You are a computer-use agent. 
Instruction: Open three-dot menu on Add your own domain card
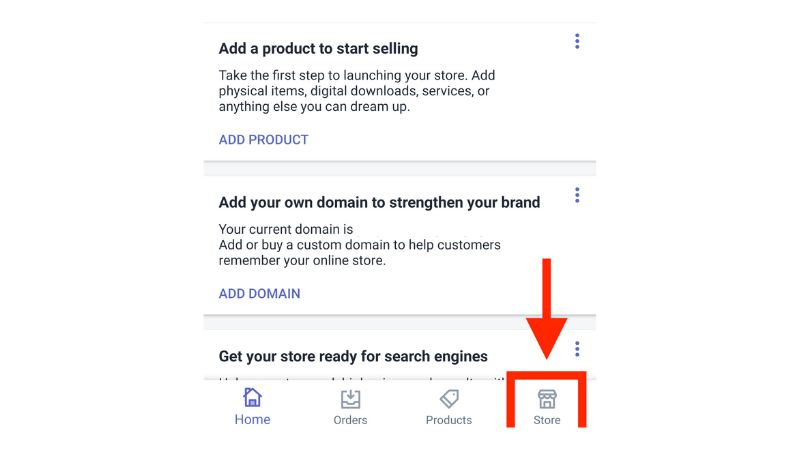pos(577,195)
